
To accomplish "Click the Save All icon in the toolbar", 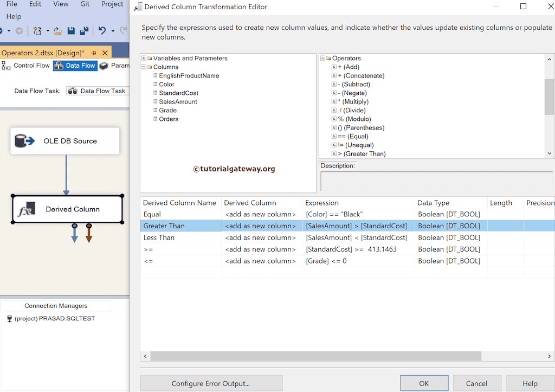I will pos(84,31).
